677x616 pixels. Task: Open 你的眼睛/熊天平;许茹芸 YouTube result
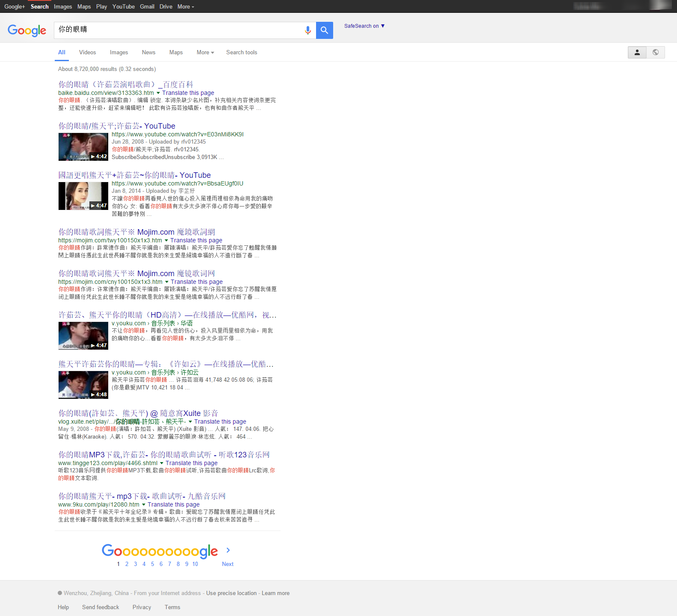(117, 126)
